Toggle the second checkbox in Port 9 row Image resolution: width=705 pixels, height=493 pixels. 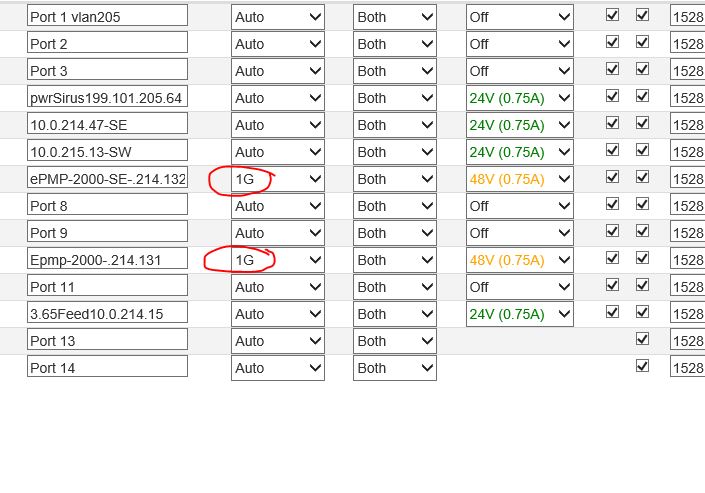pos(642,232)
